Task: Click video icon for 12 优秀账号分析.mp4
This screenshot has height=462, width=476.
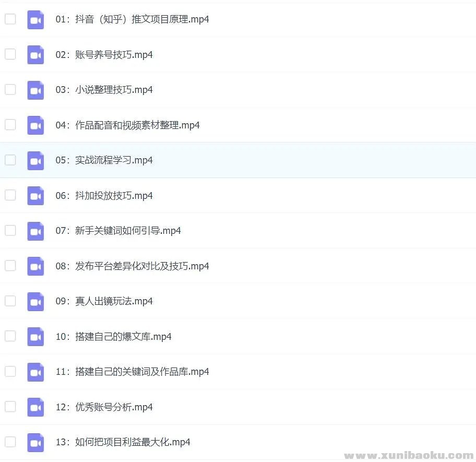Action: pos(35,407)
